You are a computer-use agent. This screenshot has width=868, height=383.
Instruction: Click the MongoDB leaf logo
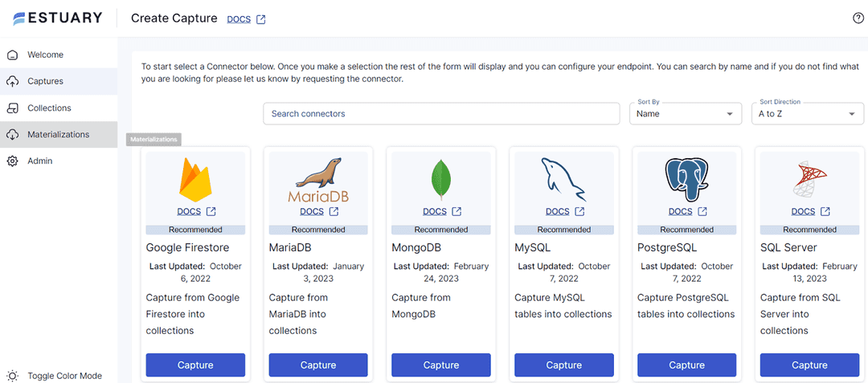(x=441, y=180)
